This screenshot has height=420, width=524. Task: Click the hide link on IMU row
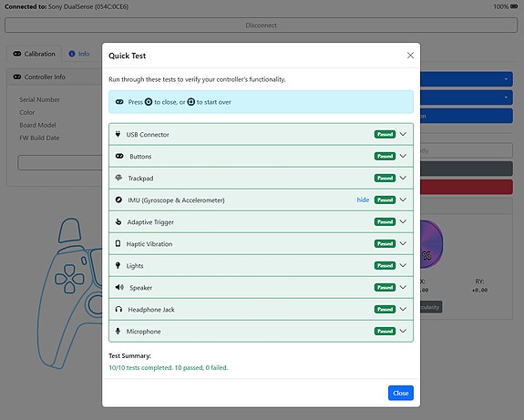pos(363,200)
